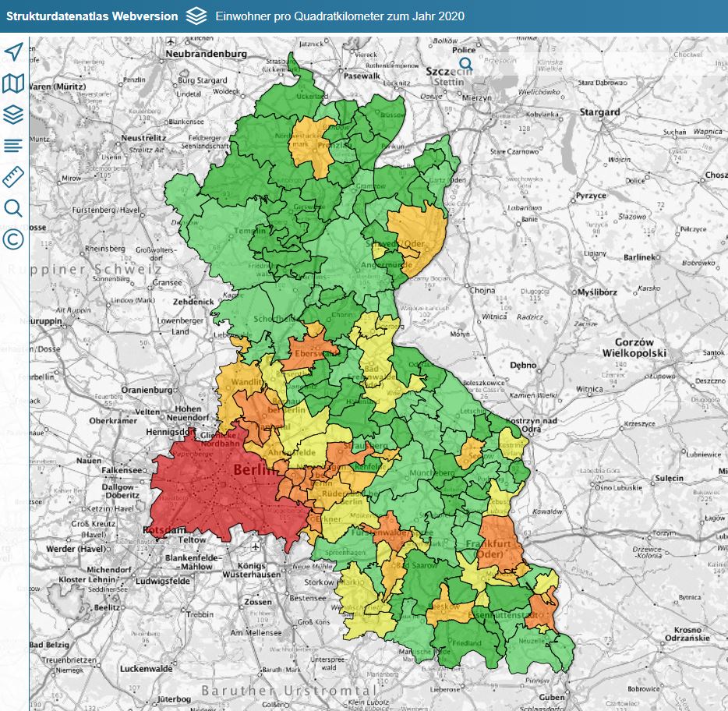Viewport: 728px width, 711px height.
Task: Click the Beeskow label on the map
Action: pyautogui.click(x=444, y=606)
